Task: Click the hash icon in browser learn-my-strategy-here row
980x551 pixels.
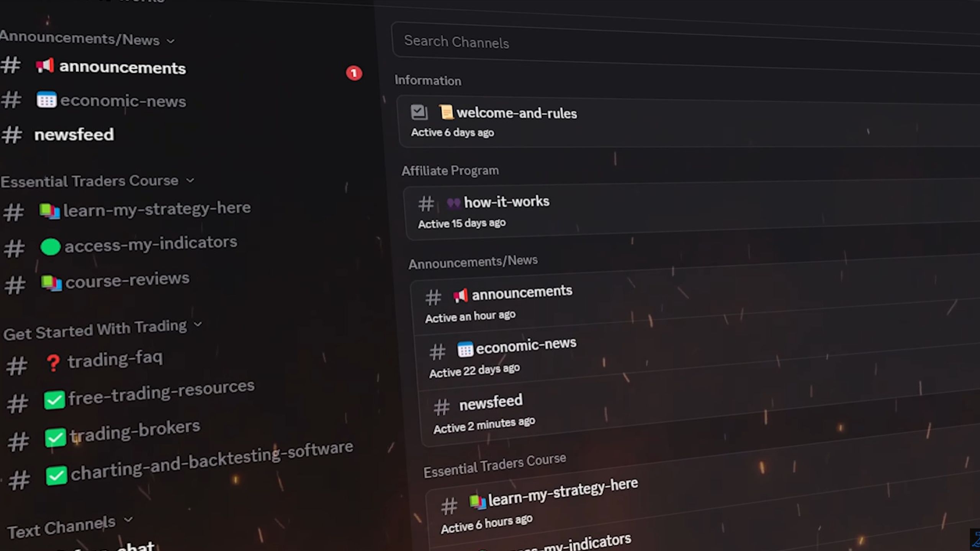Action: coord(449,506)
